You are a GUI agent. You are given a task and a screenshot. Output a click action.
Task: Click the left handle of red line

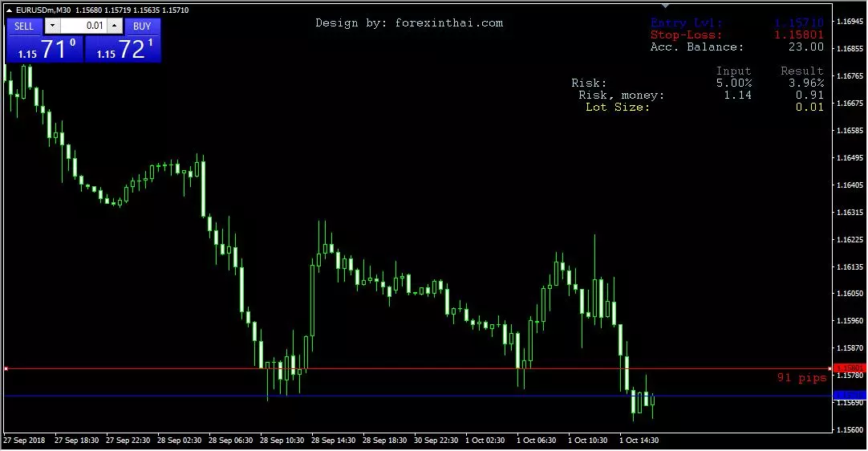(x=6, y=368)
